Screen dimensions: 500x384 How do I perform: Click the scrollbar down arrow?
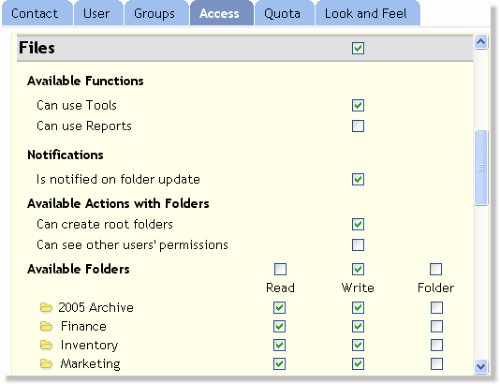click(481, 367)
